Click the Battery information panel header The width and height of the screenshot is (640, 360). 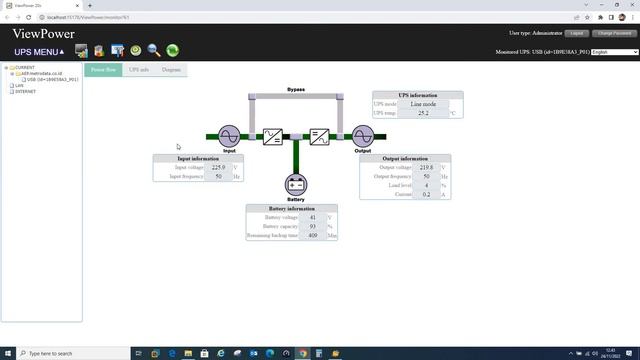click(291, 209)
